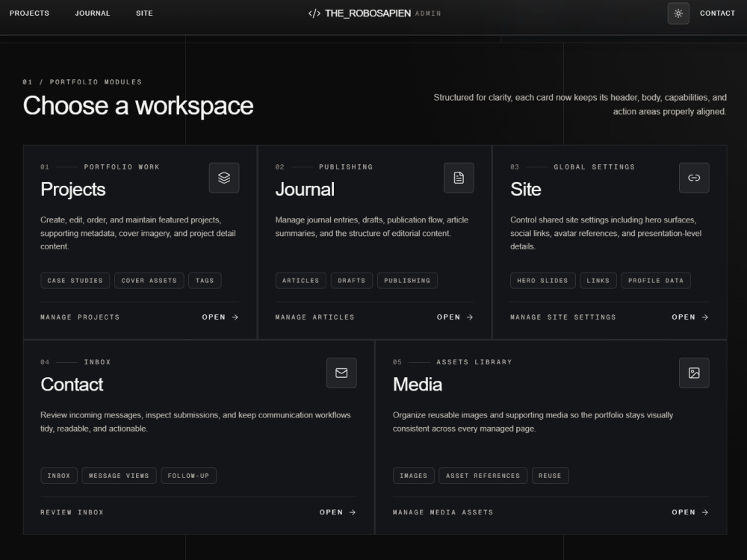This screenshot has width=747, height=560.
Task: Click the IMAGES tag
Action: pos(414,476)
